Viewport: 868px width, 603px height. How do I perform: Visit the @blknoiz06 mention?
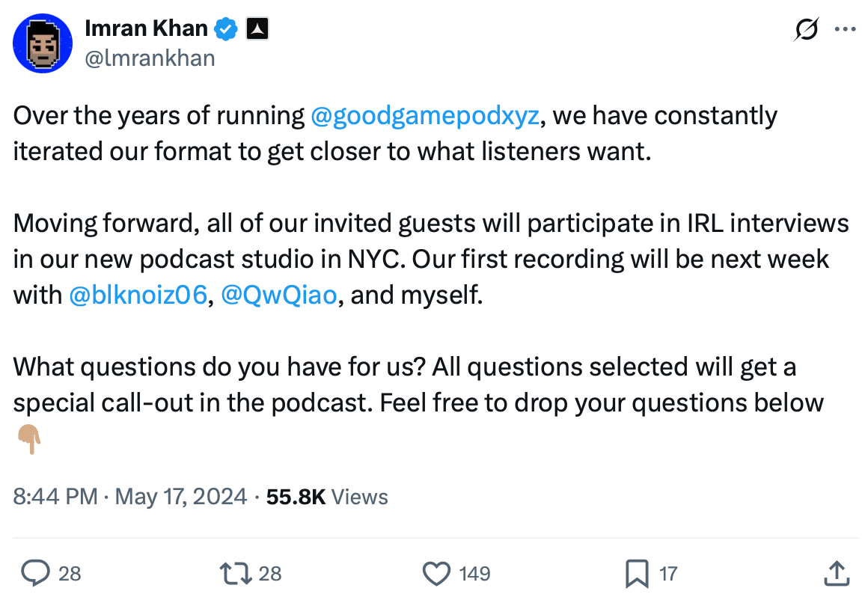(138, 295)
